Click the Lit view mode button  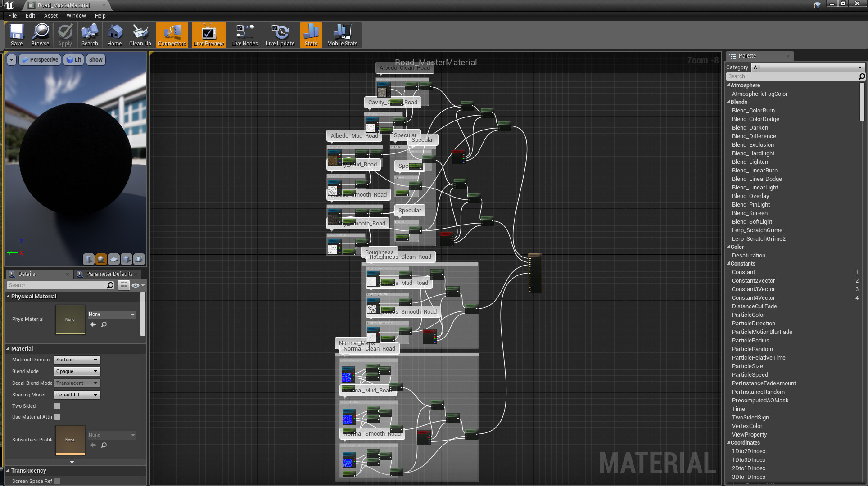tap(74, 60)
